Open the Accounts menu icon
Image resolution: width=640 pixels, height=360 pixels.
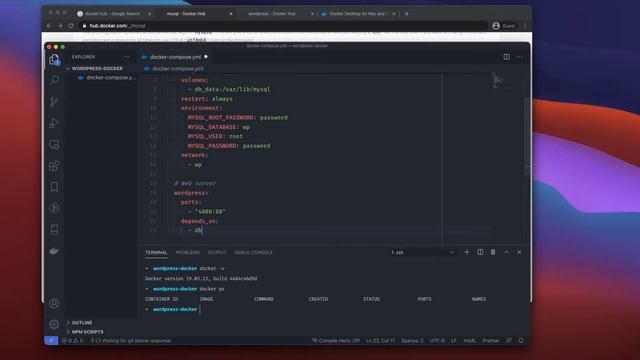(x=54, y=303)
